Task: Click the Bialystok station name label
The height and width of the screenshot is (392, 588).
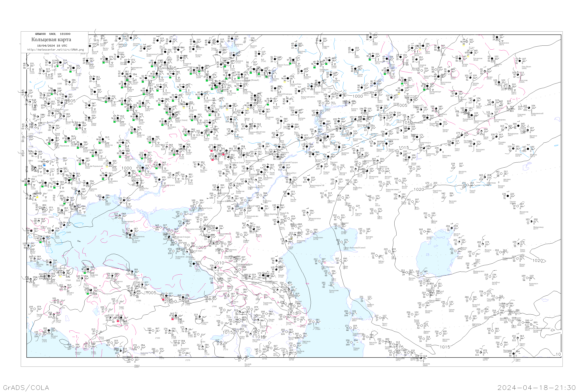Action: coord(75,88)
